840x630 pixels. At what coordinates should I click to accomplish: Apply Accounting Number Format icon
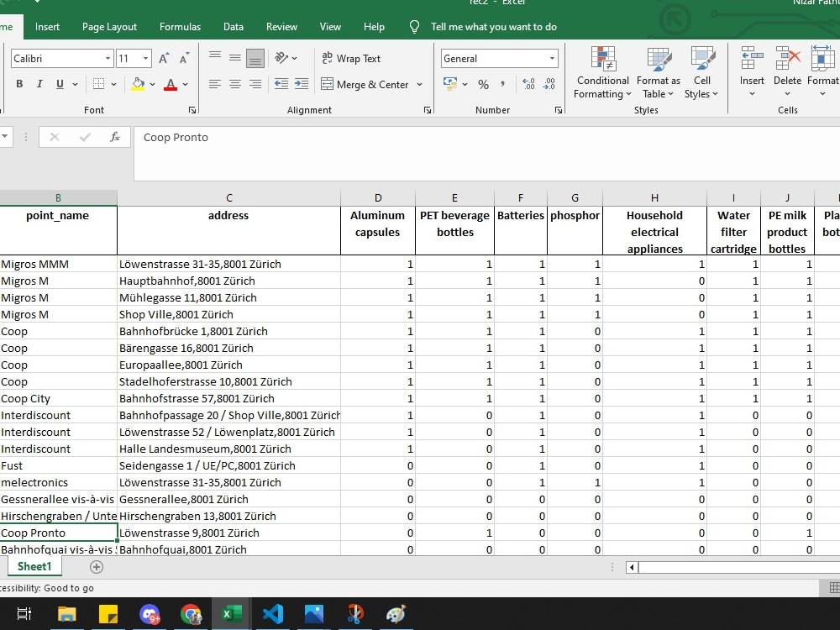(450, 83)
